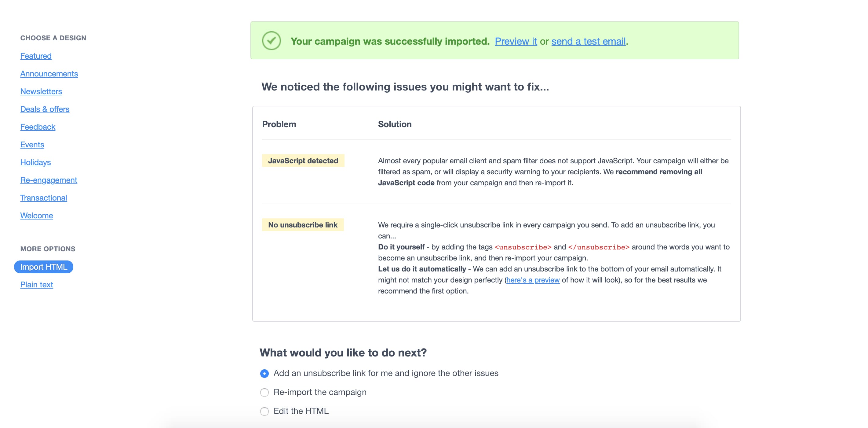Open the Holidays category

coord(35,162)
